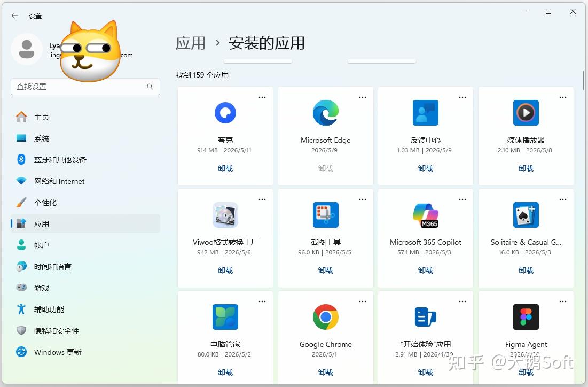This screenshot has height=387, width=588.
Task: Select 隐私和安全性 in sidebar
Action: click(x=85, y=331)
